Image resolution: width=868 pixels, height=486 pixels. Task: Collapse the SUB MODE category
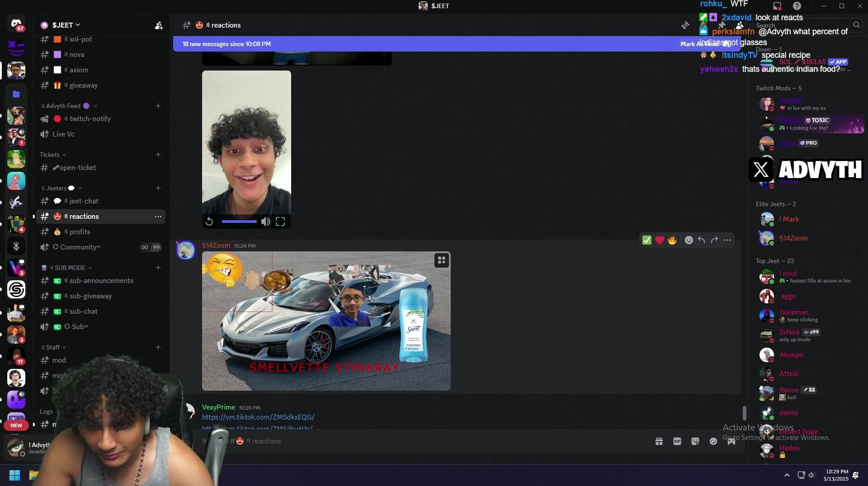[x=66, y=268]
